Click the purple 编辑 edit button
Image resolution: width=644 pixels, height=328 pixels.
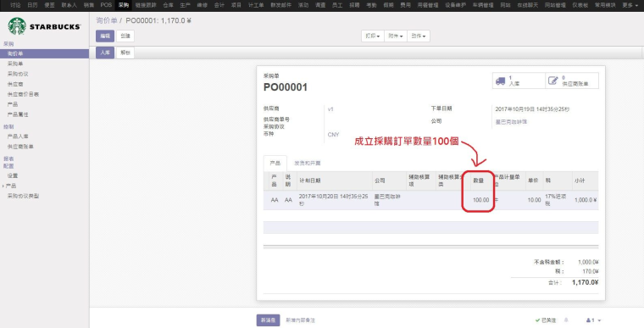click(x=105, y=36)
